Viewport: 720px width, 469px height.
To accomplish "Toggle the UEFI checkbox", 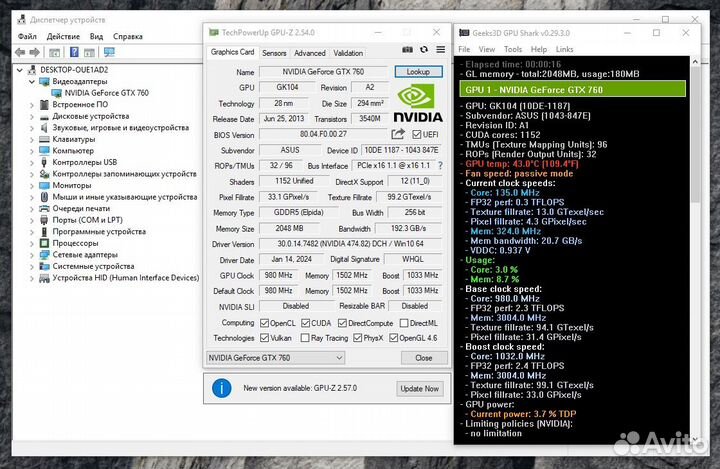I will point(416,134).
